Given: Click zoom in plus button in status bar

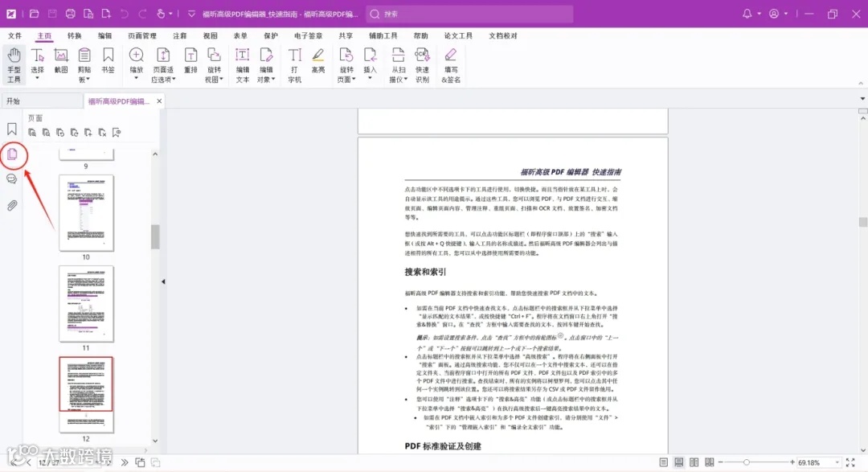Looking at the screenshot, I should click(792, 462).
